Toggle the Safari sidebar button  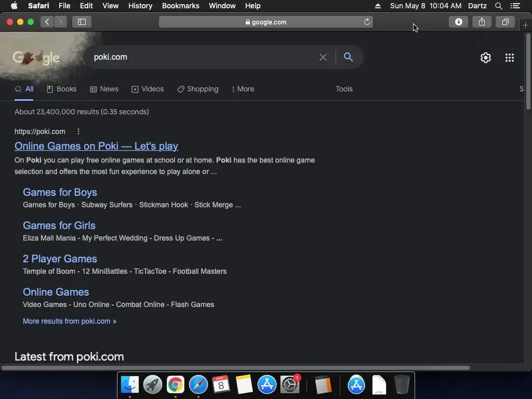[x=82, y=22]
